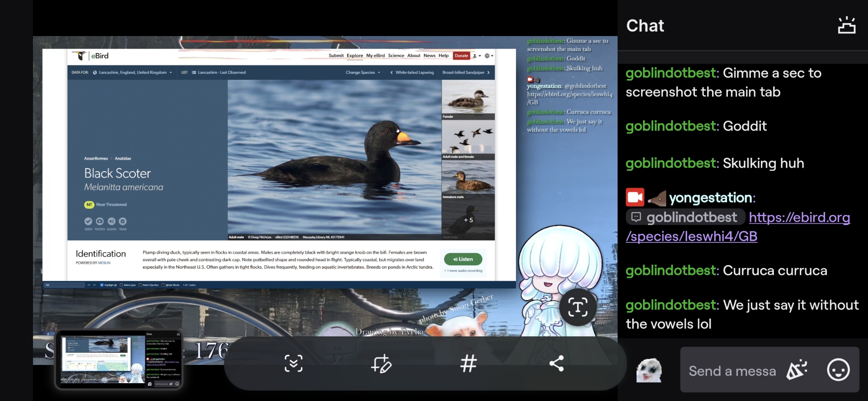Open the Science menu item
868x401 pixels.
pyautogui.click(x=396, y=56)
